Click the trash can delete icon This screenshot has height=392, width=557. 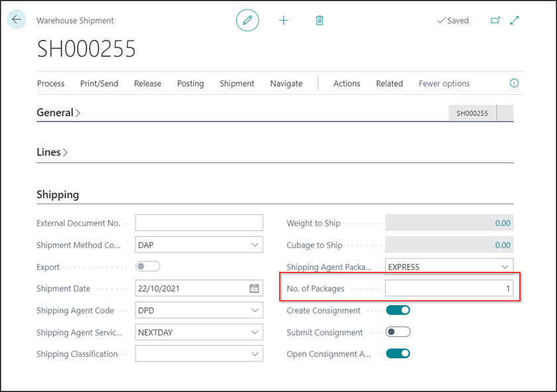pyautogui.click(x=320, y=21)
